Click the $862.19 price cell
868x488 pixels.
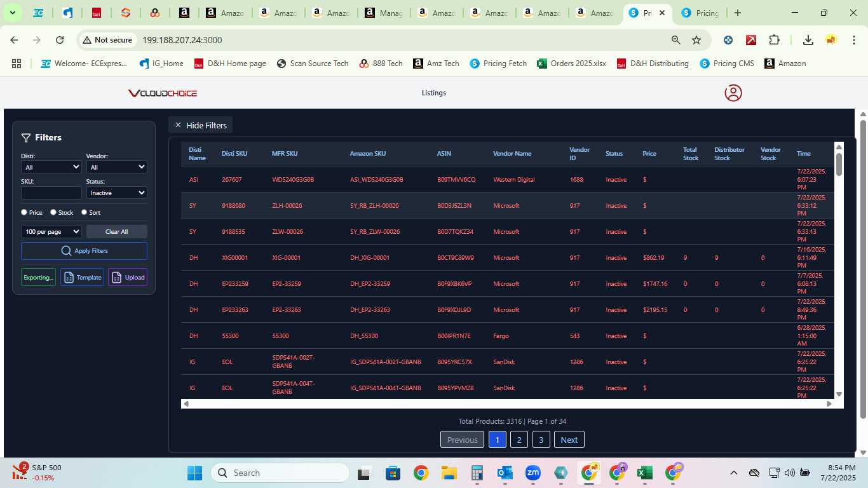653,258
